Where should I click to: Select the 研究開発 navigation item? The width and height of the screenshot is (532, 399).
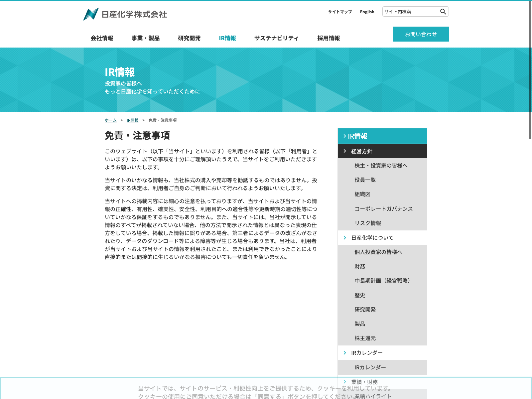tap(189, 38)
